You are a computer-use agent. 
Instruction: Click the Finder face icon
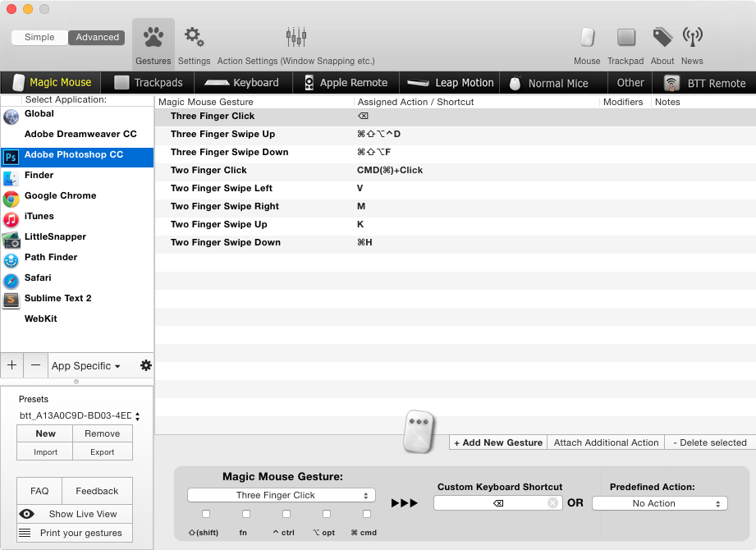click(11, 178)
